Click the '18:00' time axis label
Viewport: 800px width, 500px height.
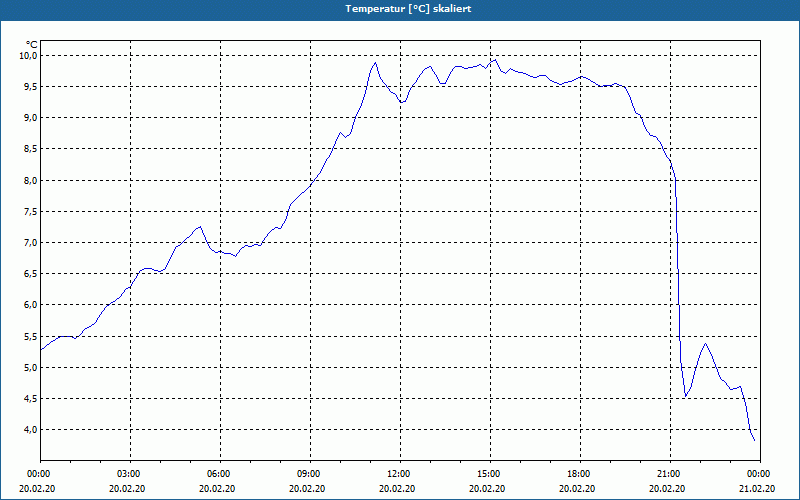(580, 474)
